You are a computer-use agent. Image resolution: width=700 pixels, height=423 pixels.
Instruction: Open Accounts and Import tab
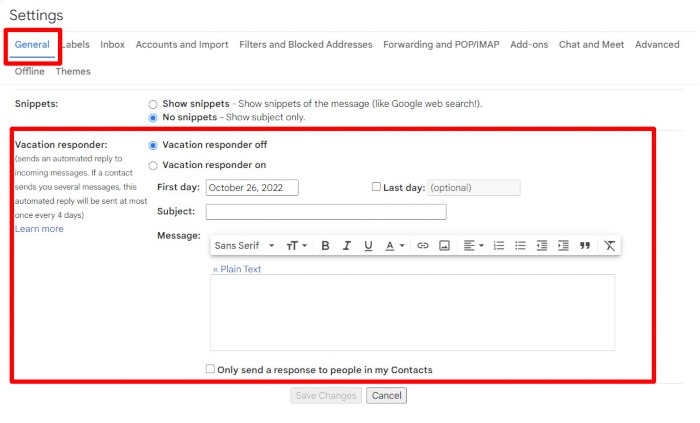point(182,45)
